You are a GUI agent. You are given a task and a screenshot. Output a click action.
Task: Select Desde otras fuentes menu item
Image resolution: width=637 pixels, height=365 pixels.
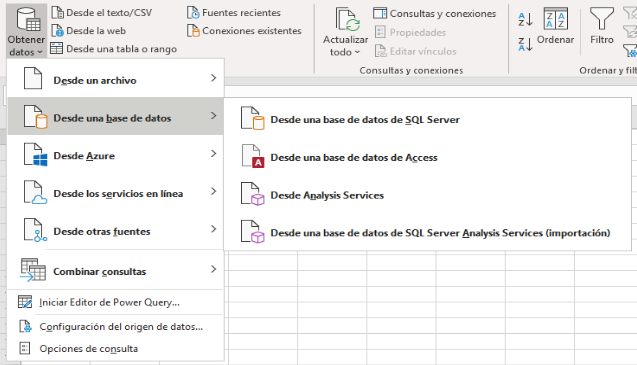pyautogui.click(x=115, y=230)
